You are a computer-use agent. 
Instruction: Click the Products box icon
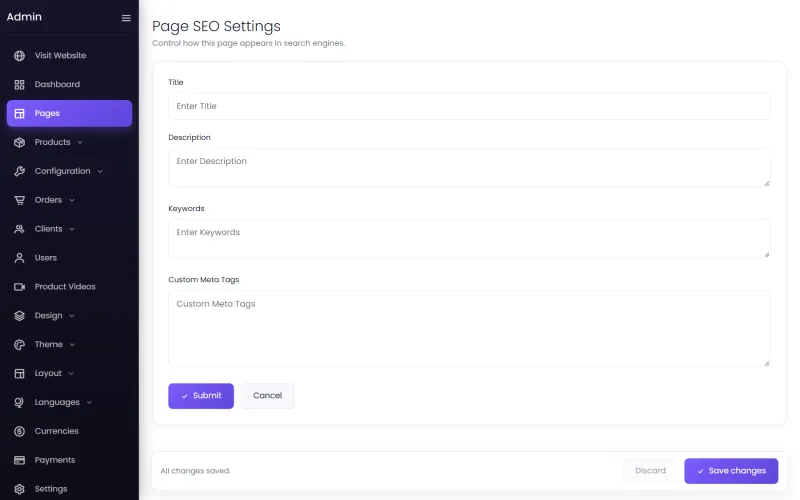(x=19, y=142)
